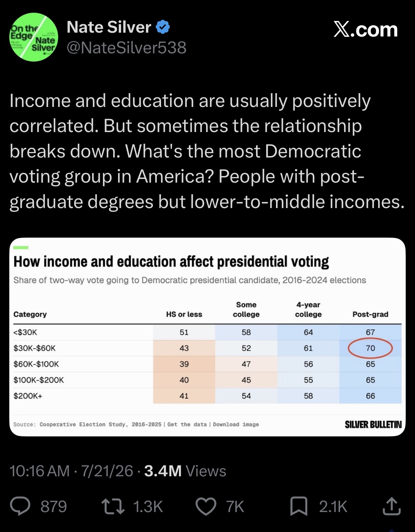
Task: Repost this tweet with retweet icon
Action: tap(113, 507)
